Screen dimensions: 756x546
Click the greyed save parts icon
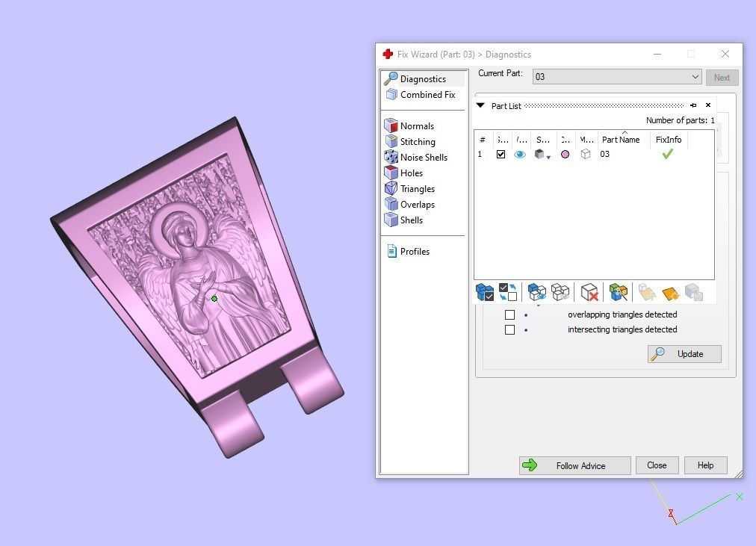pyautogui.click(x=694, y=292)
